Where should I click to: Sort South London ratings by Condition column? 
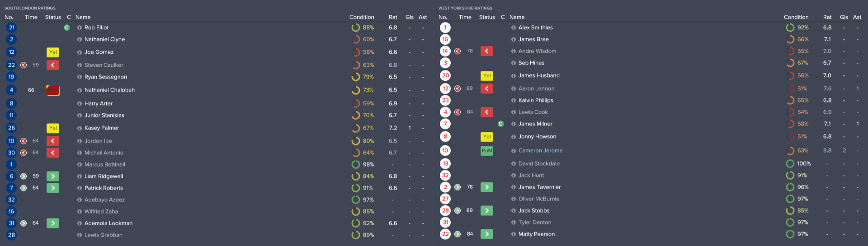click(361, 17)
